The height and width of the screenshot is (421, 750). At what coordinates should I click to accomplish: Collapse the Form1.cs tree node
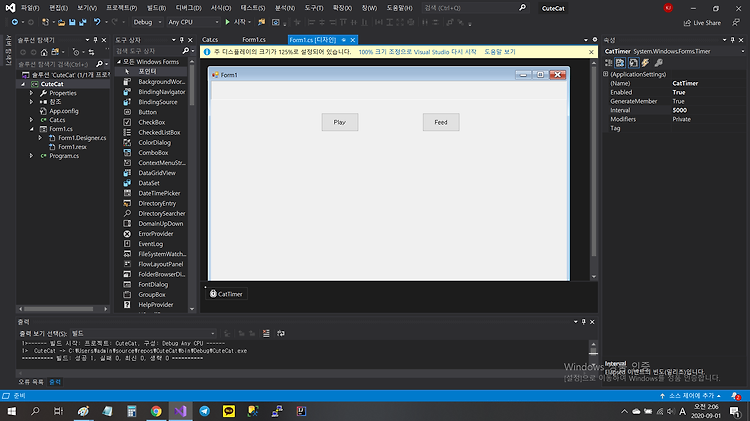tap(32, 129)
